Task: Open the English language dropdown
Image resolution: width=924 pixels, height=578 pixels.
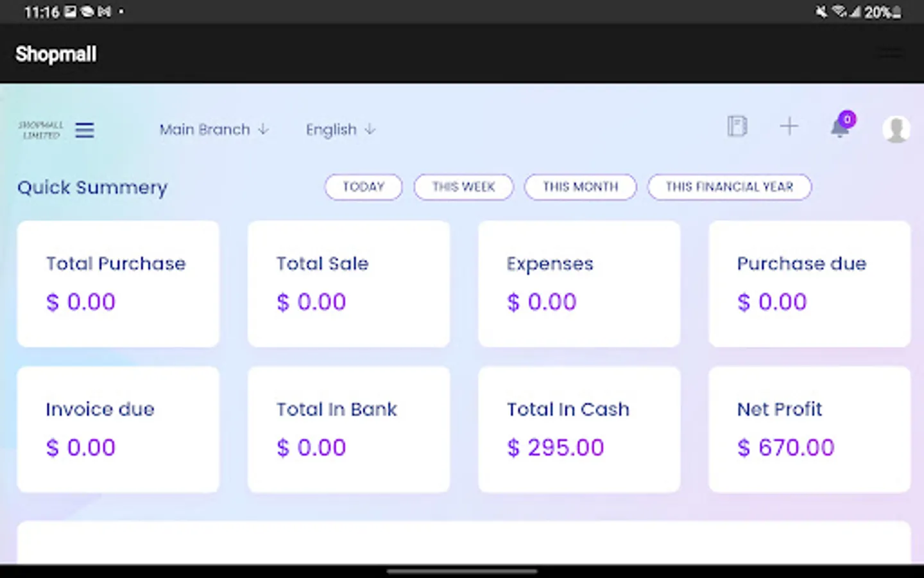Action: tap(340, 130)
